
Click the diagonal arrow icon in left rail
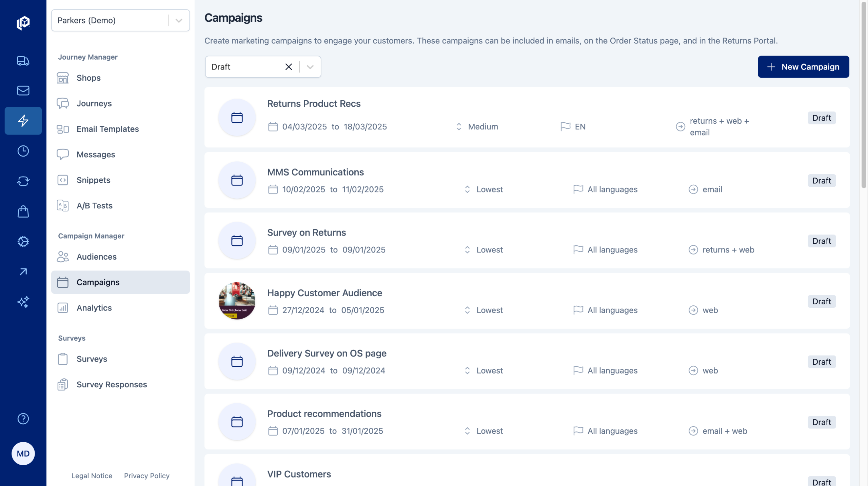tap(23, 272)
